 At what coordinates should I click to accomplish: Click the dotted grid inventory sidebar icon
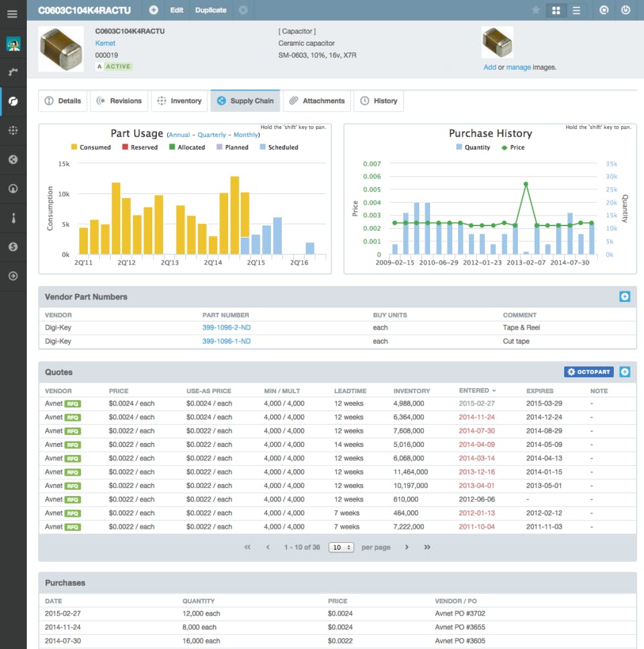[x=13, y=131]
